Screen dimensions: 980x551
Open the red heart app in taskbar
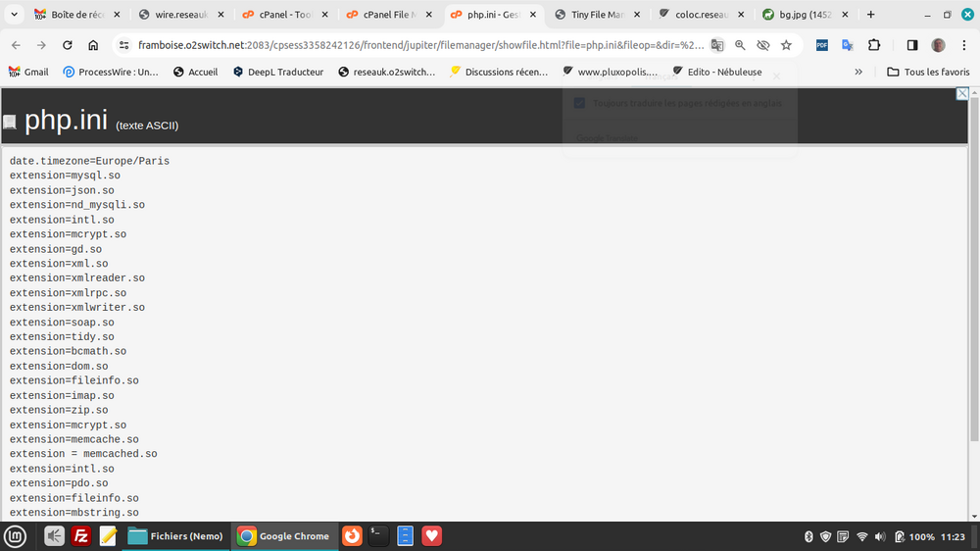point(431,536)
